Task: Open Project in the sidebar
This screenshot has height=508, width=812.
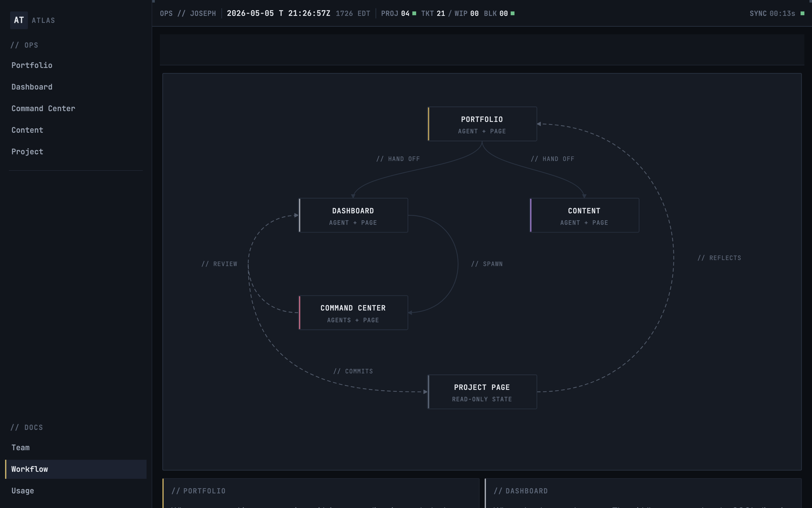Action: [x=27, y=151]
